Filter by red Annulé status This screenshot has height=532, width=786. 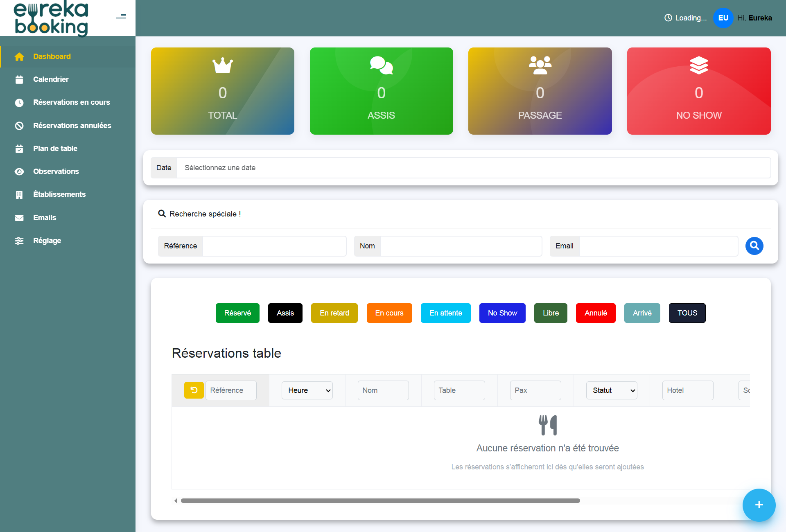coord(595,313)
